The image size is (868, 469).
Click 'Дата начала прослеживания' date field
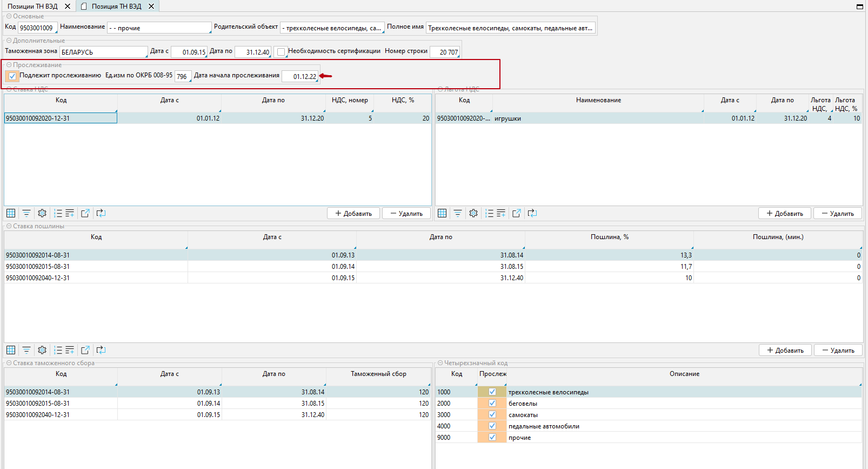[x=301, y=76]
